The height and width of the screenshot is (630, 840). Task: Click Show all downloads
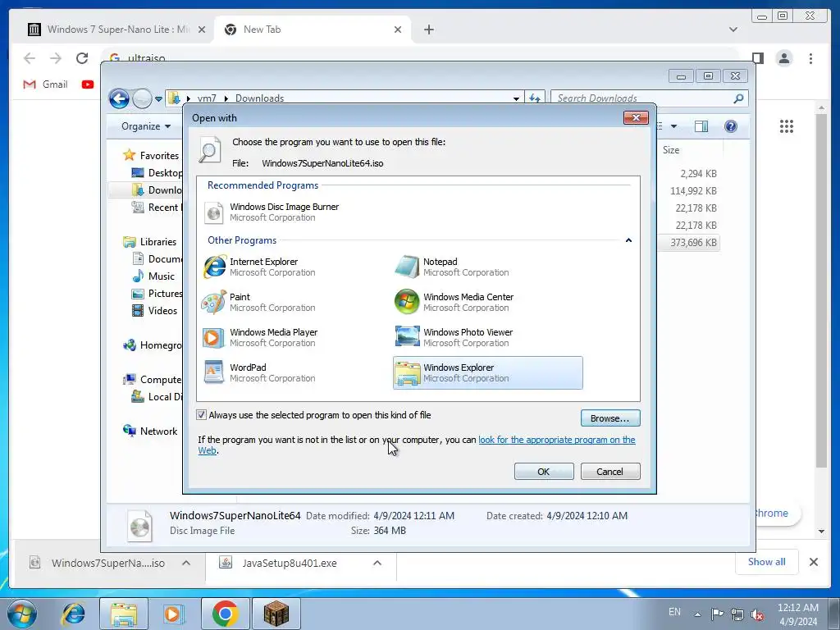point(767,562)
